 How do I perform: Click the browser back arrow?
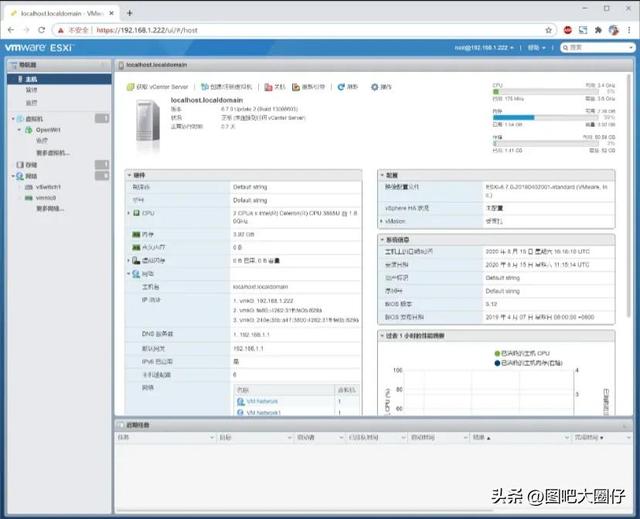click(11, 30)
